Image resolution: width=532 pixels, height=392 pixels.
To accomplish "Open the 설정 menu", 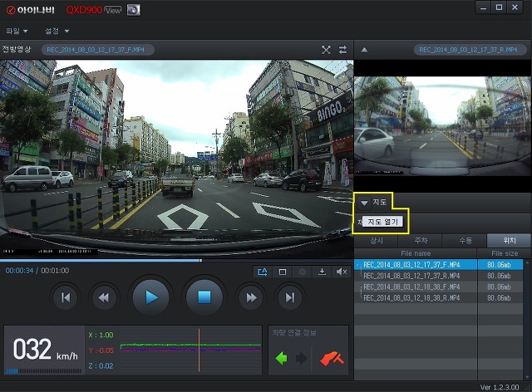I will point(57,32).
